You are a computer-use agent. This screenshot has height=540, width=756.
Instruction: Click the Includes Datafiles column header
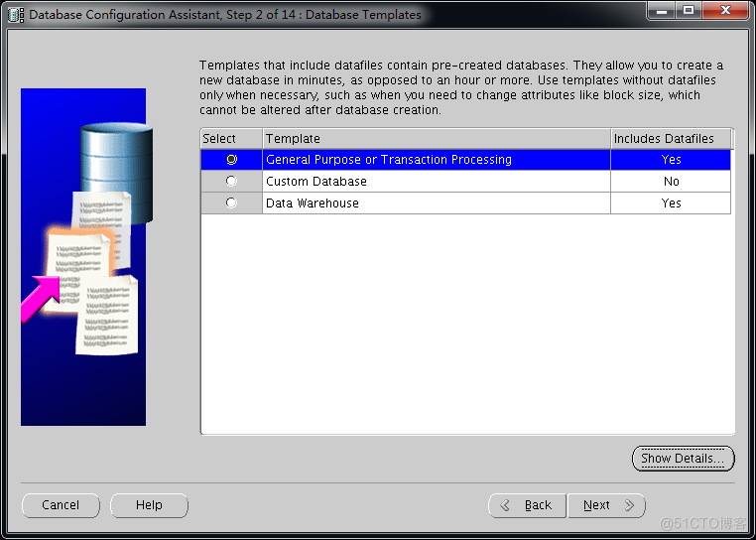click(671, 139)
